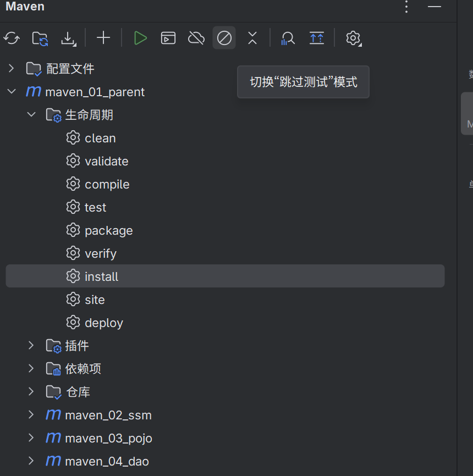Select the 插件 label

[x=77, y=346]
